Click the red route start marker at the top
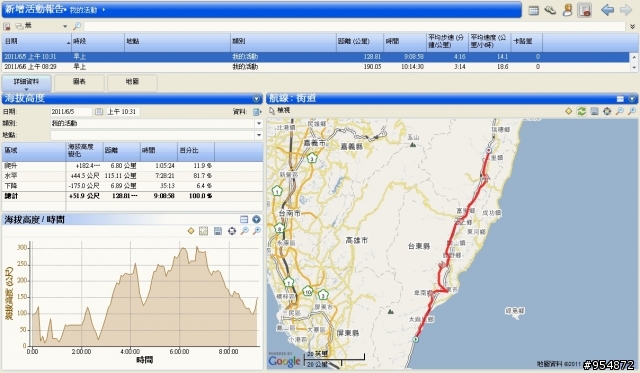Image resolution: width=640 pixels, height=373 pixels. coord(489,151)
